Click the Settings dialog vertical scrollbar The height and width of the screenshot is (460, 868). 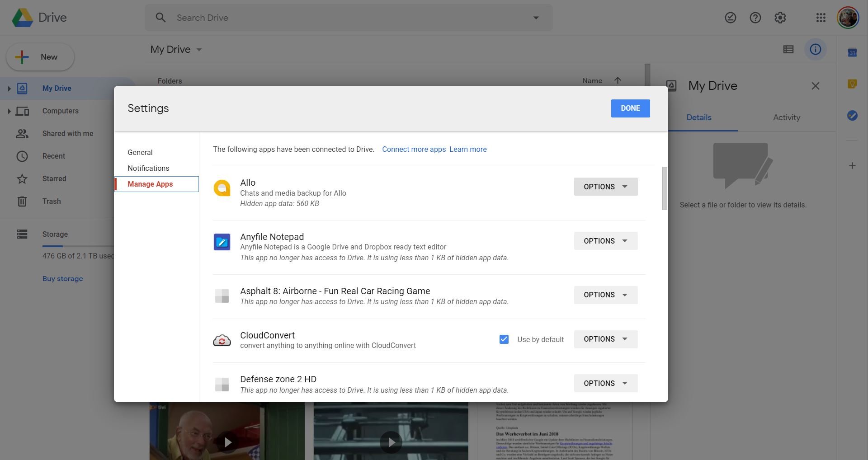click(x=664, y=188)
